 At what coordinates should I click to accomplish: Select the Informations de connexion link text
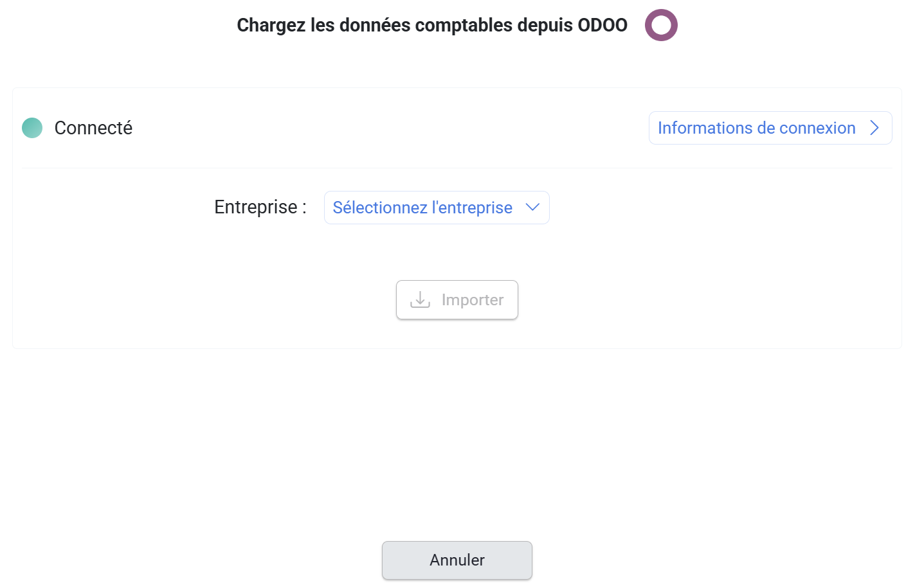pyautogui.click(x=756, y=128)
